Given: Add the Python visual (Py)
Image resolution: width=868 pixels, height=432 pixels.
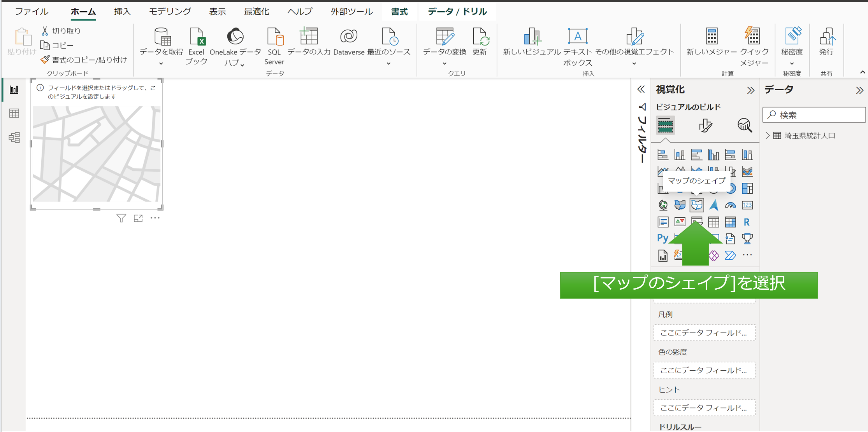Looking at the screenshot, I should coord(662,238).
